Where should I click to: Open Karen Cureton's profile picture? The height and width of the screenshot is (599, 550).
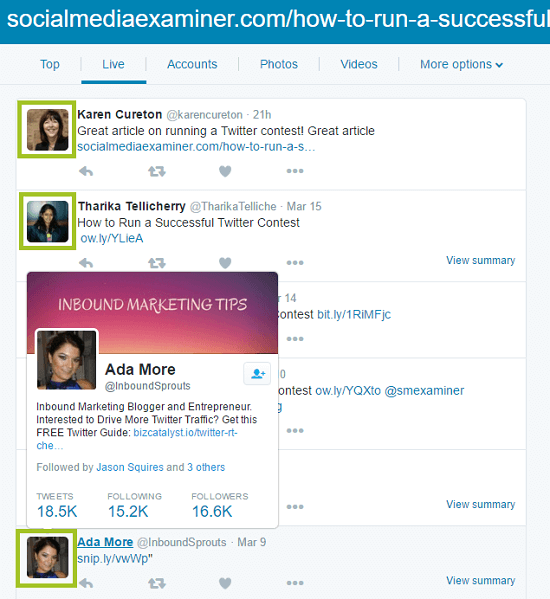47,130
